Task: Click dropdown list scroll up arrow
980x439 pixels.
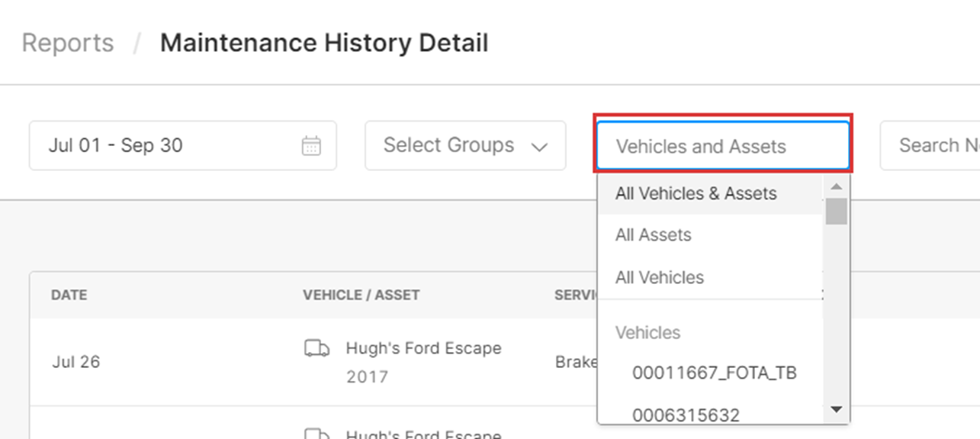Action: 836,186
